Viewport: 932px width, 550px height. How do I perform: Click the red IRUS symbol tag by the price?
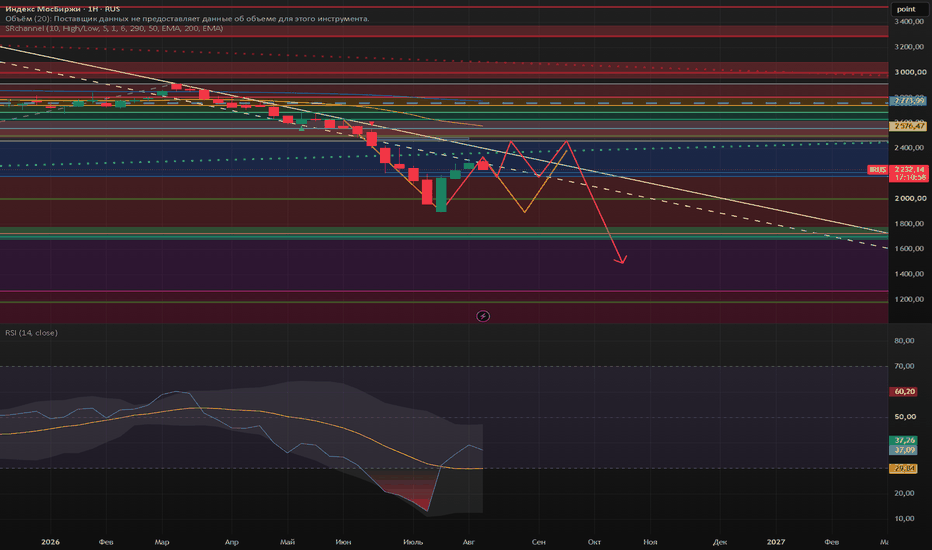click(877, 170)
